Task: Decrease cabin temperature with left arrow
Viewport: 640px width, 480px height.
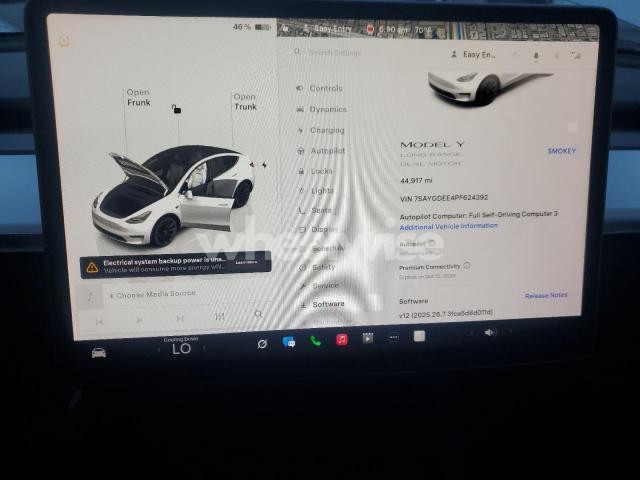Action: pyautogui.click(x=159, y=349)
